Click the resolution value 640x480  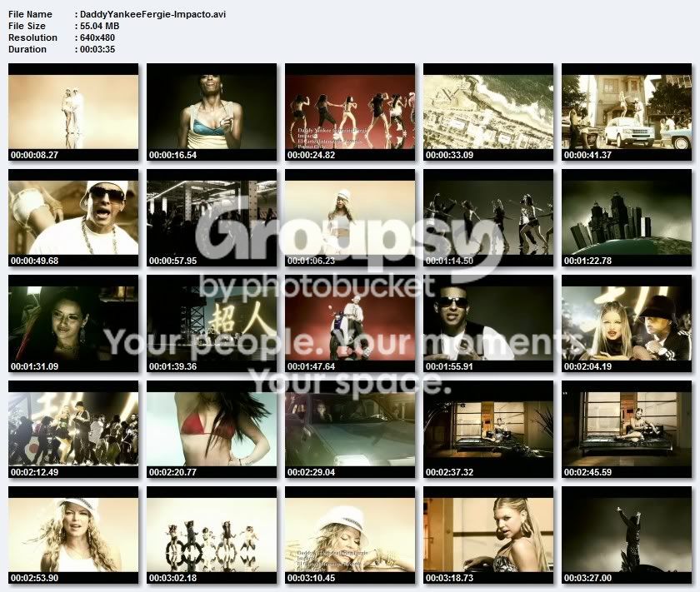point(97,37)
